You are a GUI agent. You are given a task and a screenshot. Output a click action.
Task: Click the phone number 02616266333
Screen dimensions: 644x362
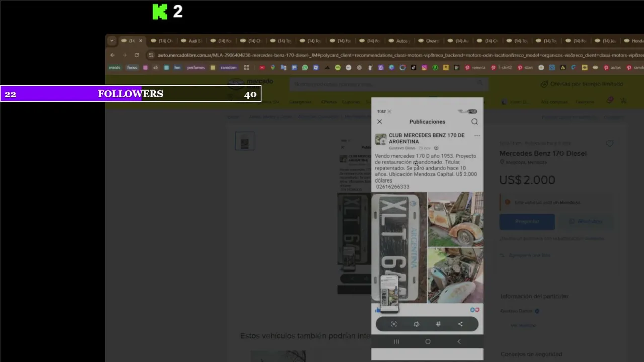pos(392,187)
